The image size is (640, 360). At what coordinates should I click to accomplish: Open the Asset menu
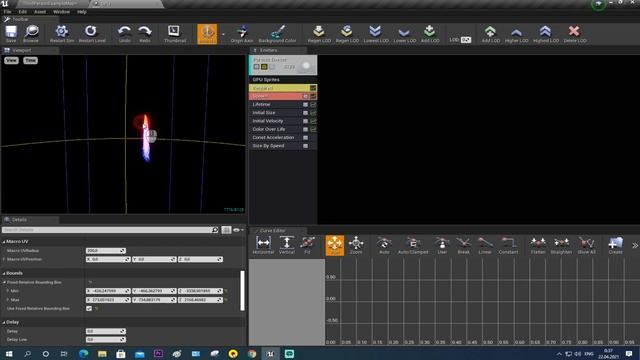tap(40, 12)
